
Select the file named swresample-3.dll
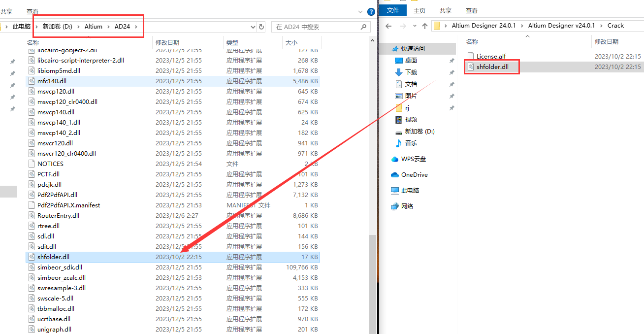pyautogui.click(x=62, y=288)
